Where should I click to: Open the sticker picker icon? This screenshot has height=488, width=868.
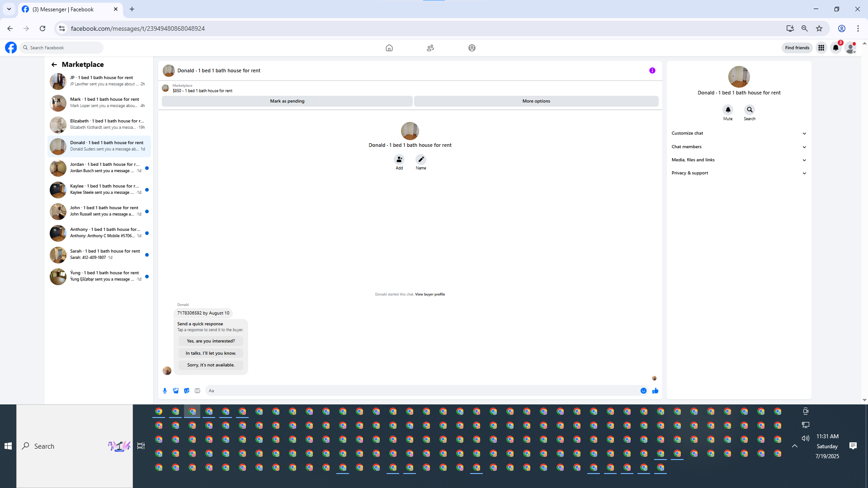coord(187,391)
